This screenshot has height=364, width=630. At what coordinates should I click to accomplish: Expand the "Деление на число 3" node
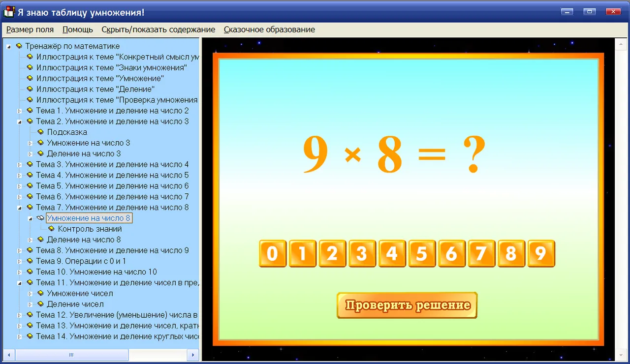coord(31,154)
